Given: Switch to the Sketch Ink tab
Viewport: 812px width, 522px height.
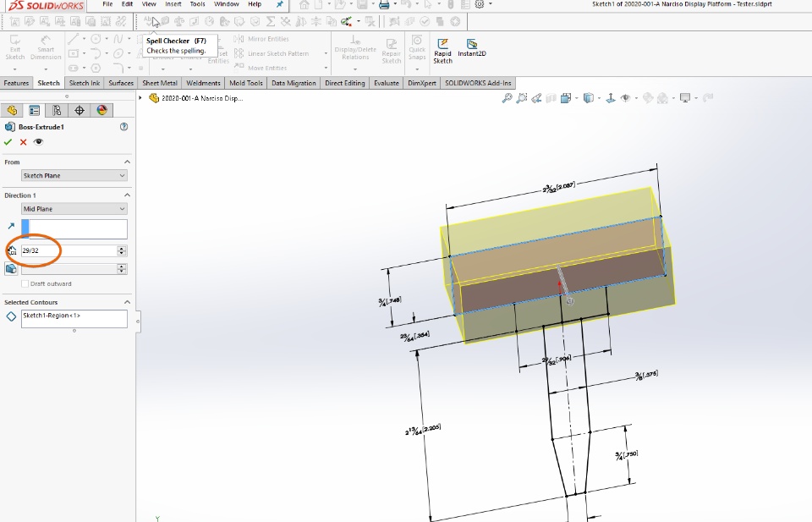Looking at the screenshot, I should tap(85, 83).
